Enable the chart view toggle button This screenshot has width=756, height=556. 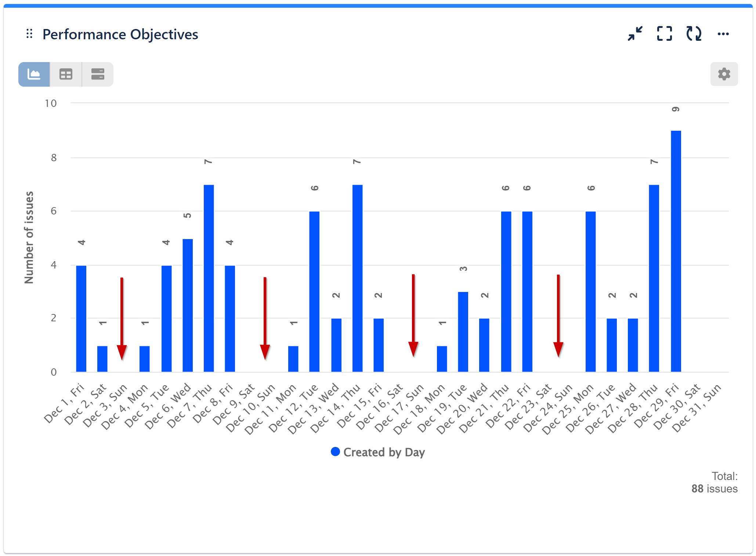coord(34,74)
